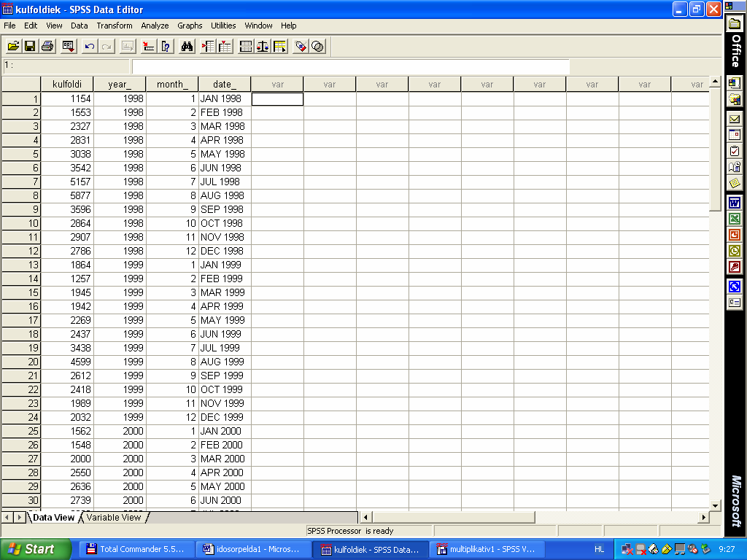
Task: Click New Message envelope on Office bar
Action: coord(735,119)
